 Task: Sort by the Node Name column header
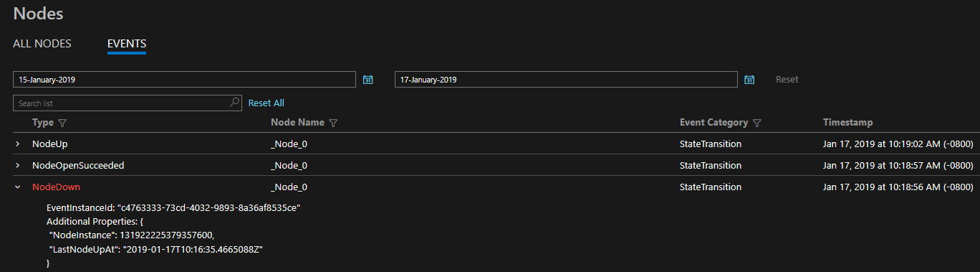(x=297, y=123)
